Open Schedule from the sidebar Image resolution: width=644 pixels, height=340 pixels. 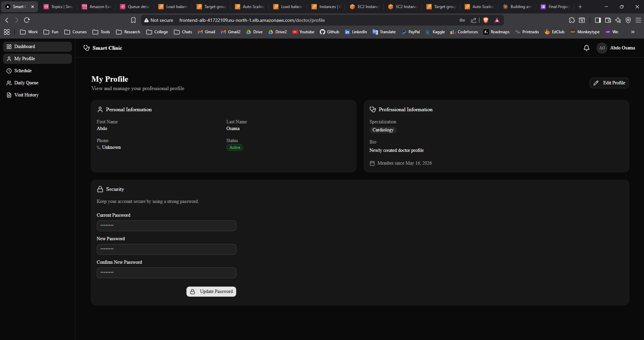click(37, 71)
